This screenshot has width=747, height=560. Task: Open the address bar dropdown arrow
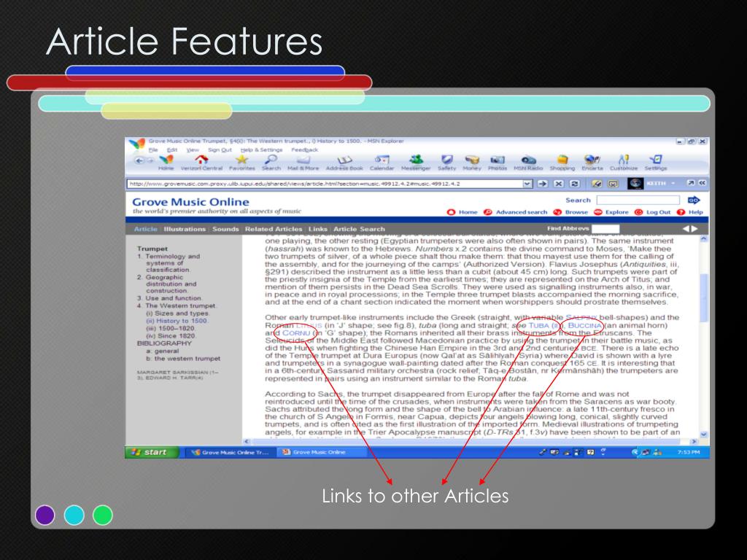click(x=527, y=183)
